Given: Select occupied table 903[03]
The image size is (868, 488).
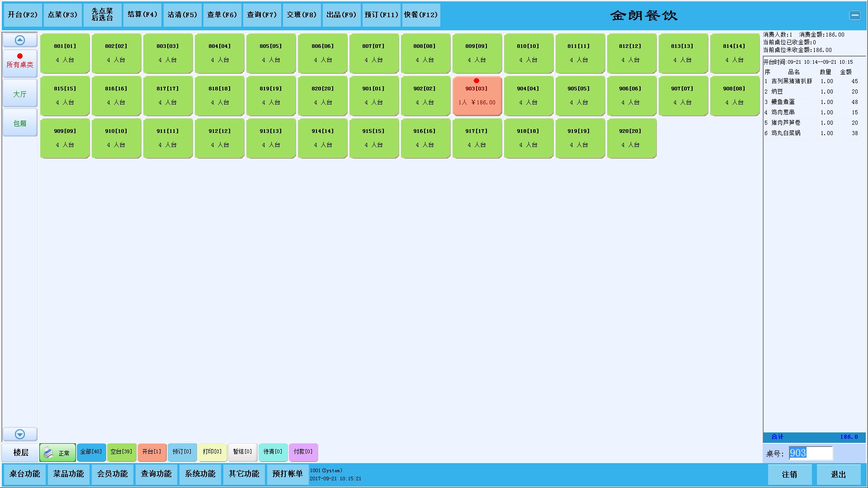Looking at the screenshot, I should pos(477,96).
